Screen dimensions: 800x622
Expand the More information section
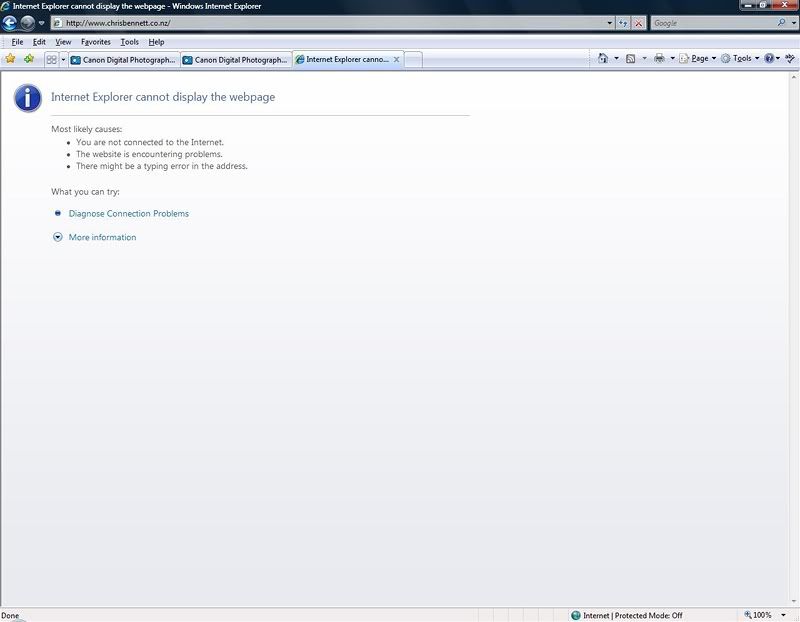(101, 237)
